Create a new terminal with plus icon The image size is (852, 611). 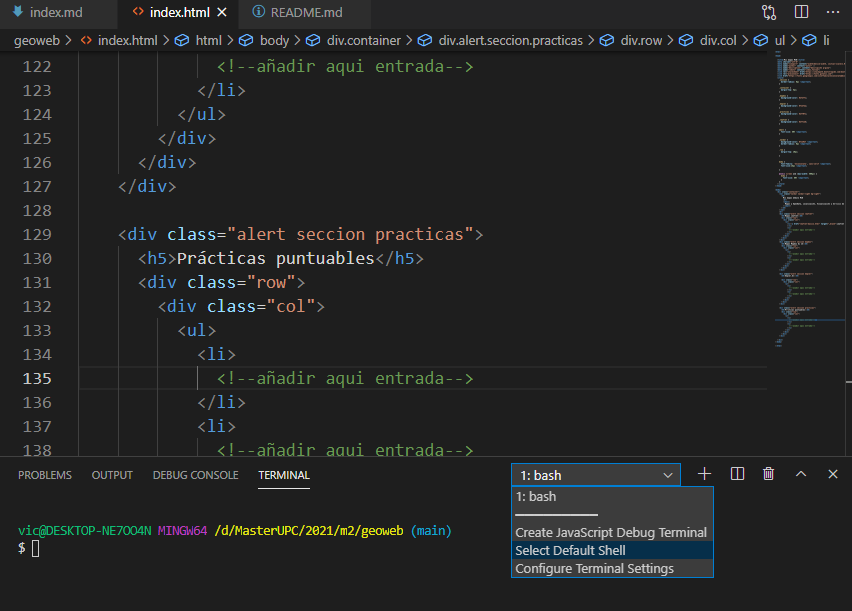[x=704, y=474]
